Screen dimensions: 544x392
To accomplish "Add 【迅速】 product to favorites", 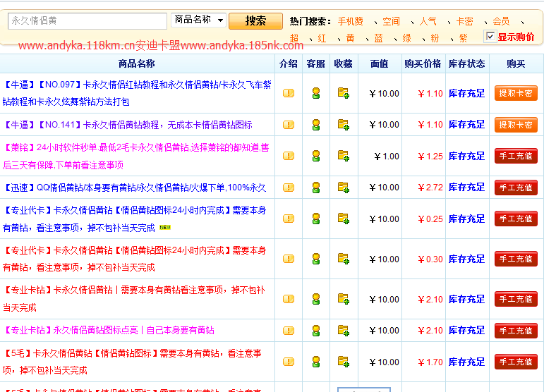I will [x=344, y=187].
